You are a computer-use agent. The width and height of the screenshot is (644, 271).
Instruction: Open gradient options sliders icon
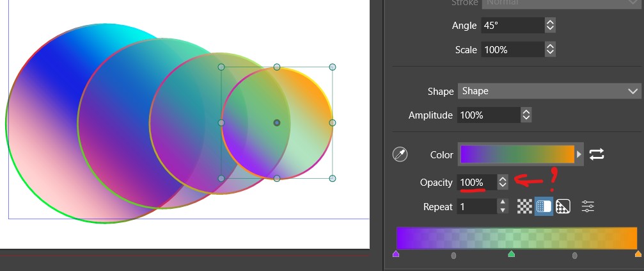(588, 206)
